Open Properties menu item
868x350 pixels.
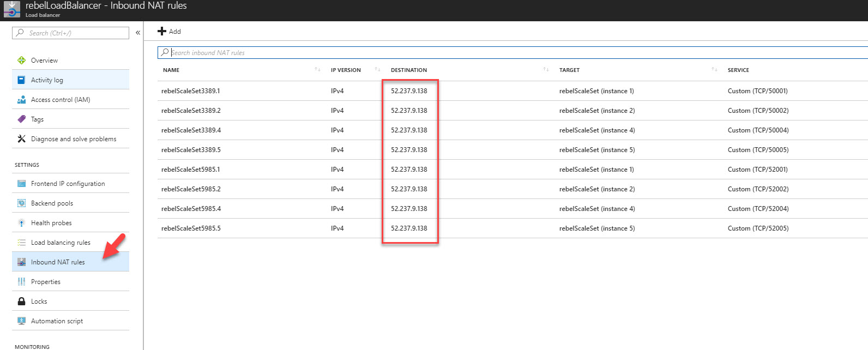70,282
